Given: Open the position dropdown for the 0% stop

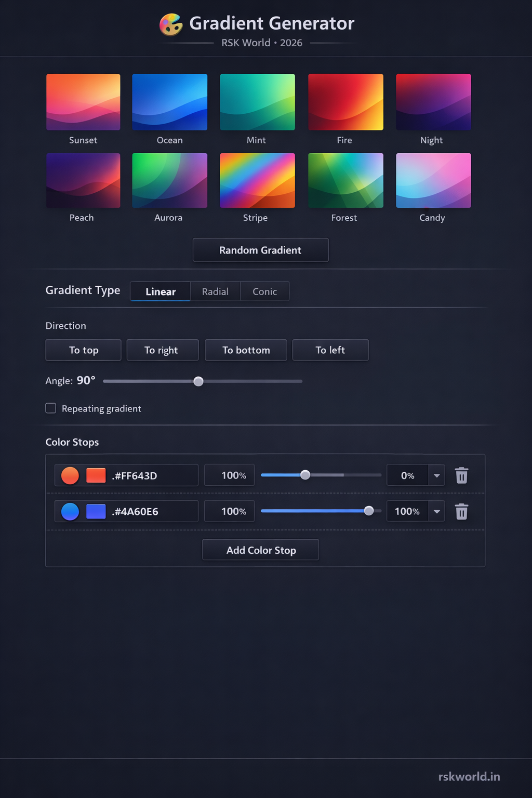Looking at the screenshot, I should point(436,475).
